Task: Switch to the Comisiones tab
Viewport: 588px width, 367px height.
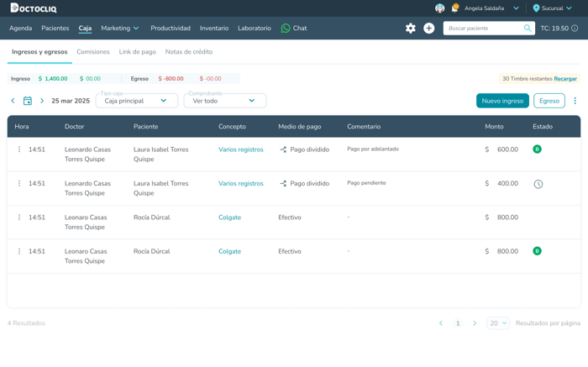Action: click(x=93, y=52)
